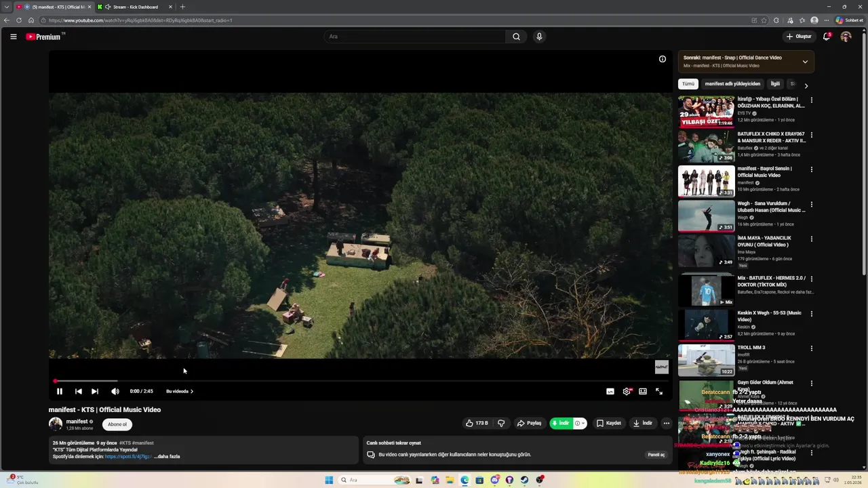Select the İlgili filter chip
The width and height of the screenshot is (868, 488).
[775, 84]
